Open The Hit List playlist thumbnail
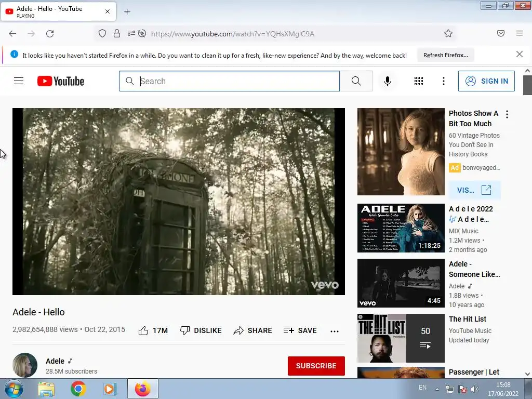Screen dimensions: 532x399 click(x=401, y=338)
